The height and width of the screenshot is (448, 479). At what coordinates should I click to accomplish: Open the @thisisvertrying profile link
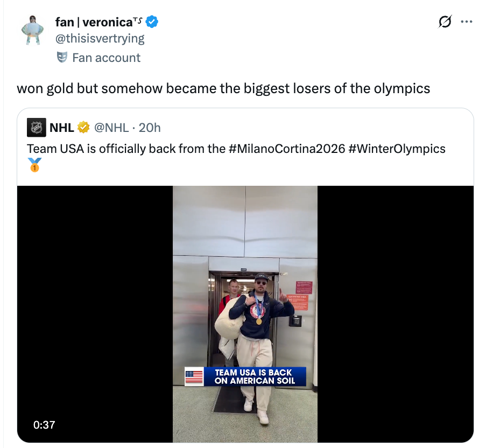pyautogui.click(x=100, y=38)
